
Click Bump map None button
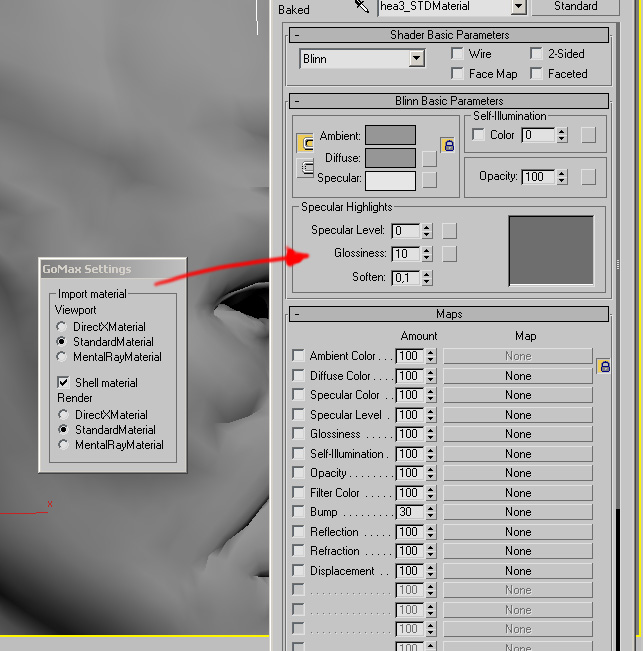[x=518, y=512]
